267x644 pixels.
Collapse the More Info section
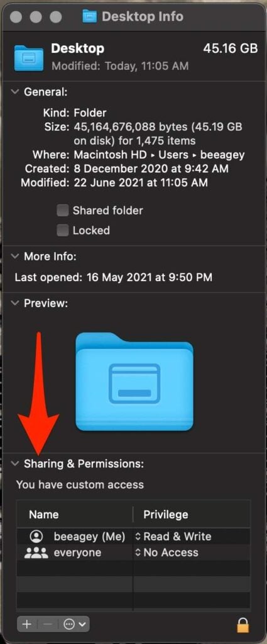point(15,257)
